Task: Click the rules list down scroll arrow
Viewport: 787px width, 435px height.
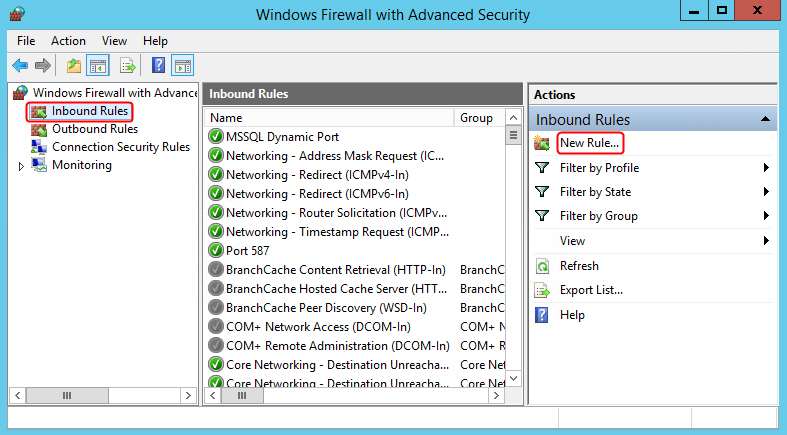Action: [x=513, y=378]
